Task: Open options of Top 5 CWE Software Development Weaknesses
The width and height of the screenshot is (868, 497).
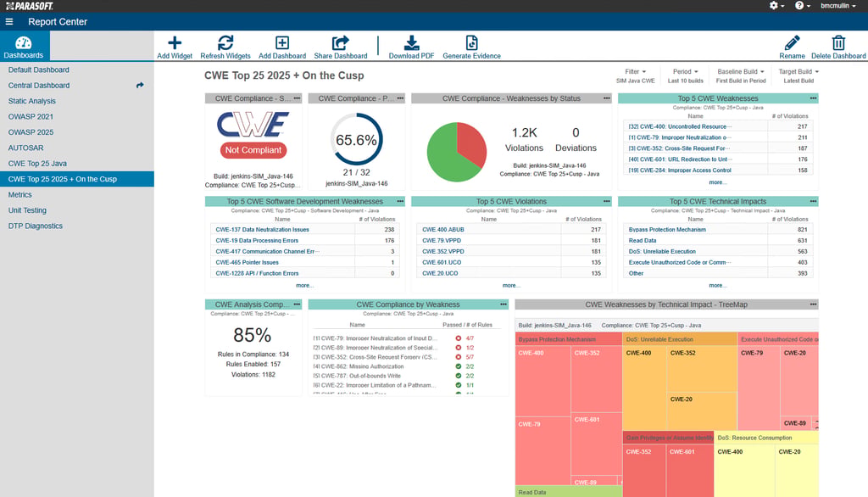Action: click(400, 201)
